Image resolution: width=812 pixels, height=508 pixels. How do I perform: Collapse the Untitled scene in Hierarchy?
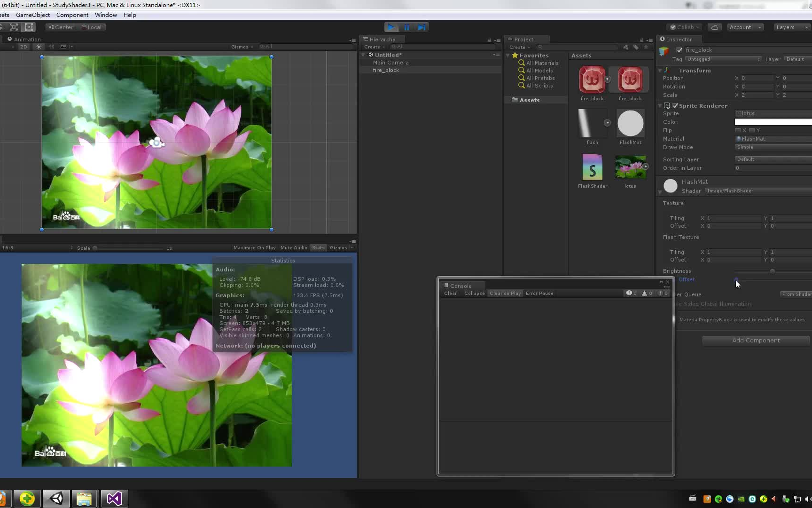coord(363,55)
